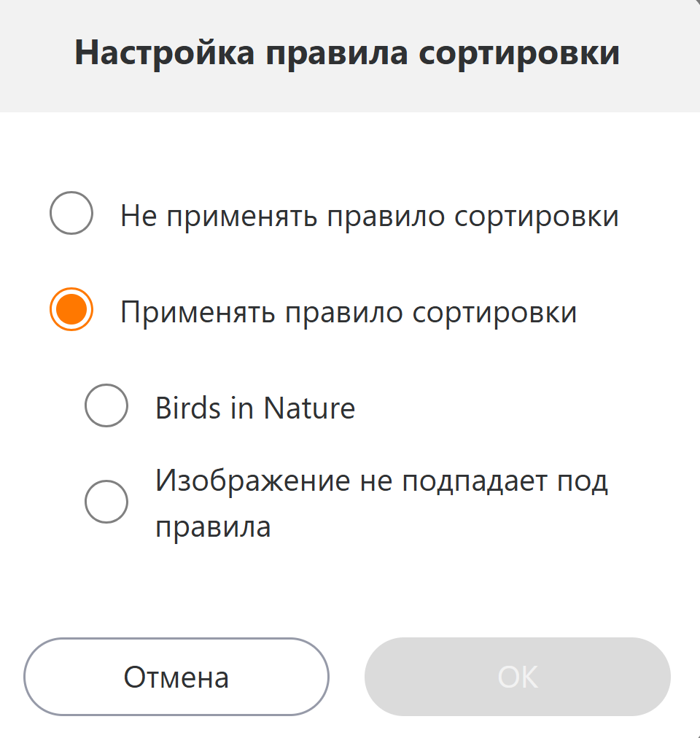700x738 pixels.
Task: Select the orange "Применять правило сортировки" radio button
Action: (71, 310)
